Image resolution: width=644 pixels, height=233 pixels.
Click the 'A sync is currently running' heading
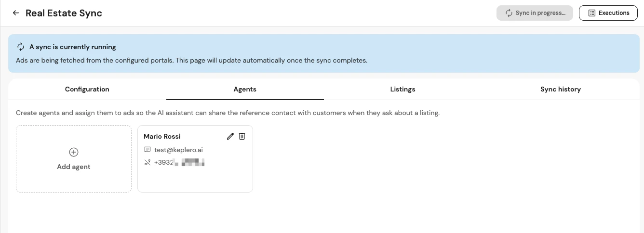click(x=72, y=47)
